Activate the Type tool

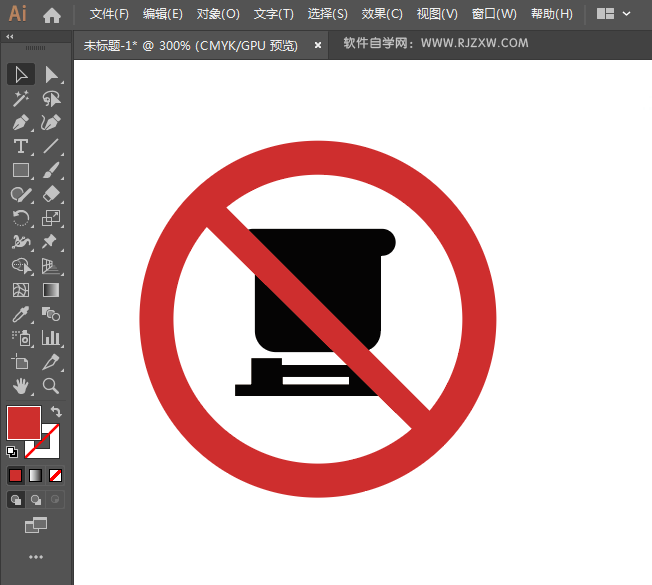point(20,146)
